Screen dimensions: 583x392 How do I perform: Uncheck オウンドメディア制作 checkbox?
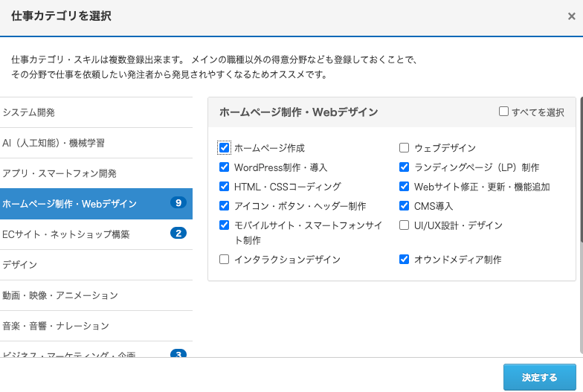pos(405,260)
